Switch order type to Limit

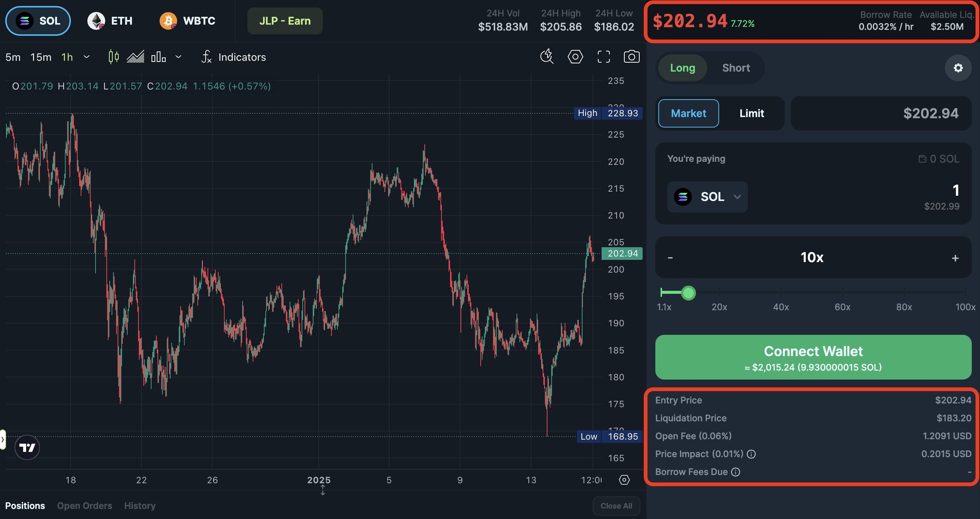751,113
